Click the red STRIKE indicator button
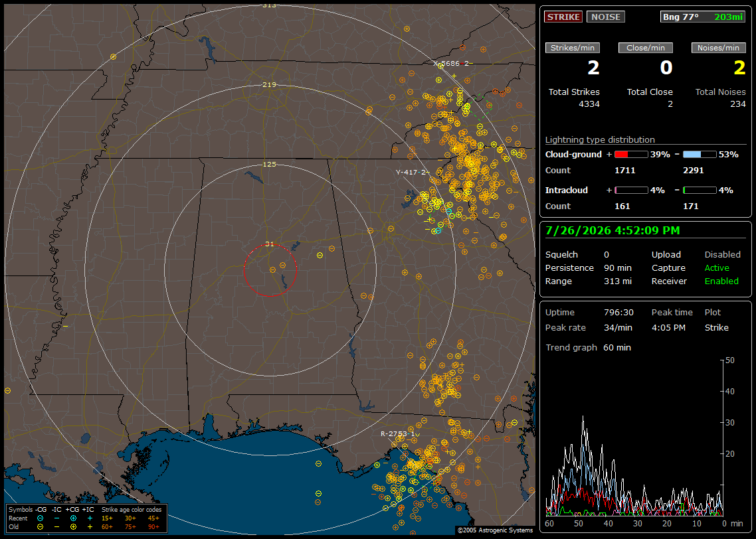This screenshot has width=756, height=539. [563, 17]
